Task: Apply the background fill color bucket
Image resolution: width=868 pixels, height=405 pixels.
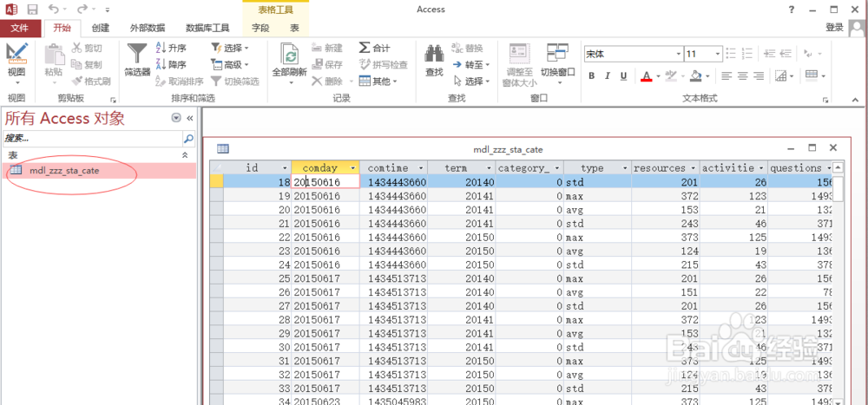Action: (696, 75)
